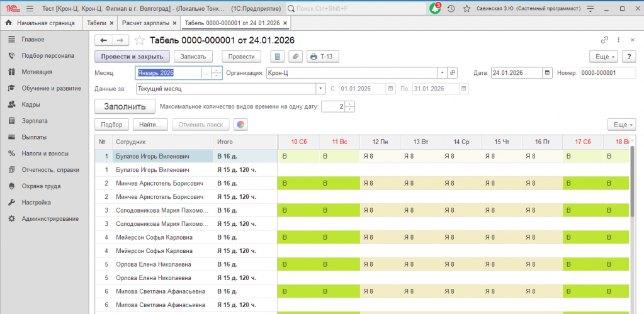Screen dimensions: 644x314
Task: Add Табель document to favorites star
Action: point(140,40)
